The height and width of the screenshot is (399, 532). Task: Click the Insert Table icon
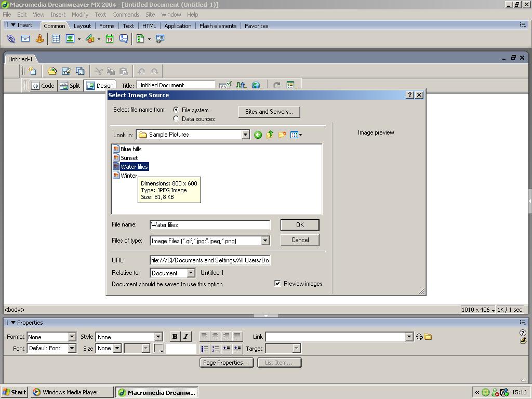tap(56, 39)
